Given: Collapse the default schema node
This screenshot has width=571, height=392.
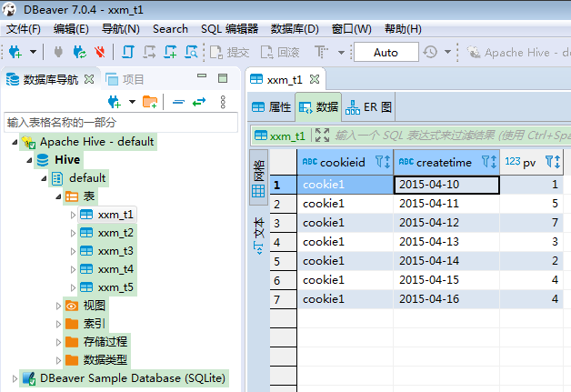Looking at the screenshot, I should click(x=44, y=178).
